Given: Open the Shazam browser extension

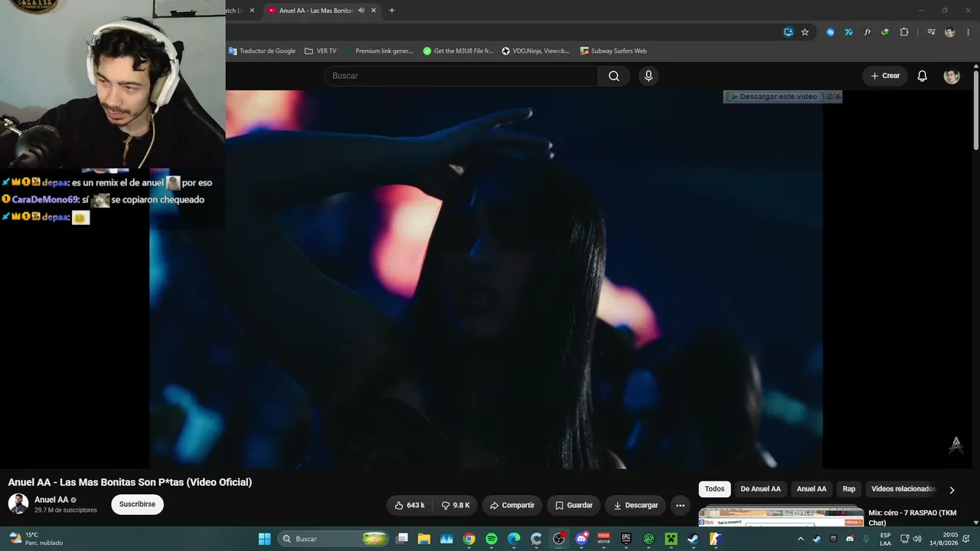Looking at the screenshot, I should (831, 32).
